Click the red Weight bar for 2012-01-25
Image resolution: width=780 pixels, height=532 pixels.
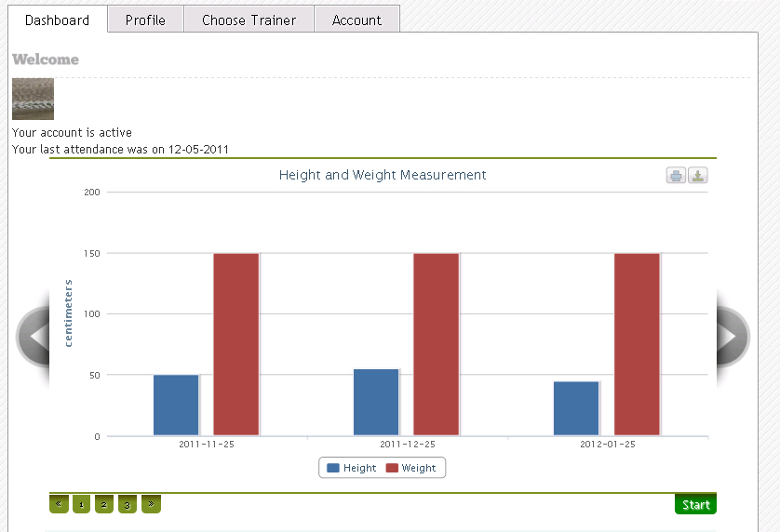point(637,344)
